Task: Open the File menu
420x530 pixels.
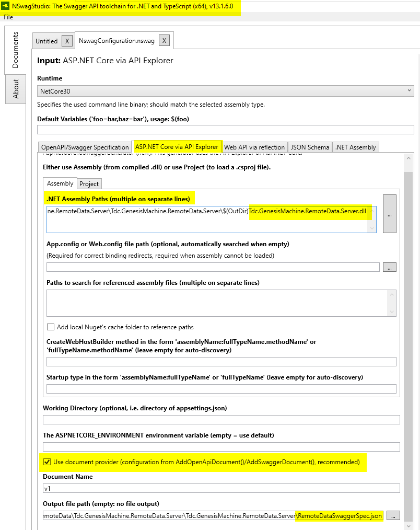Action: (8, 17)
